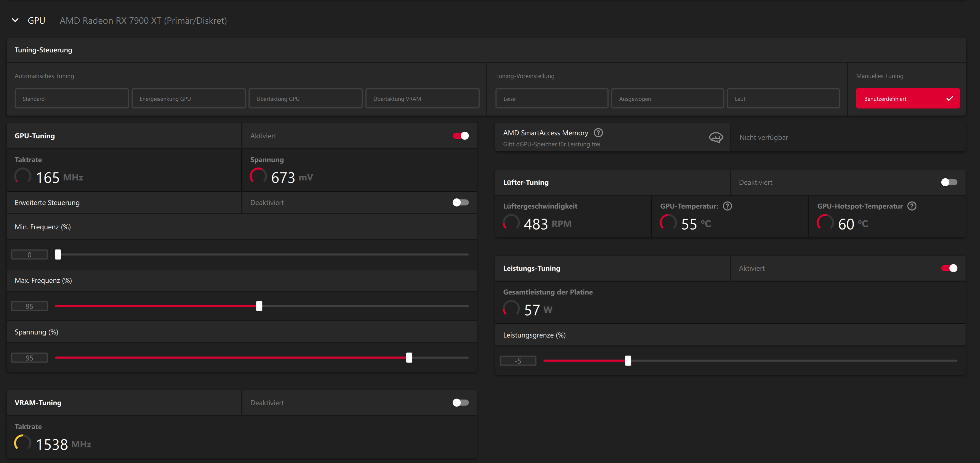Screen dimensions: 980x463
Task: Click the VRAM Taktrate yellow gauge
Action: [23, 443]
